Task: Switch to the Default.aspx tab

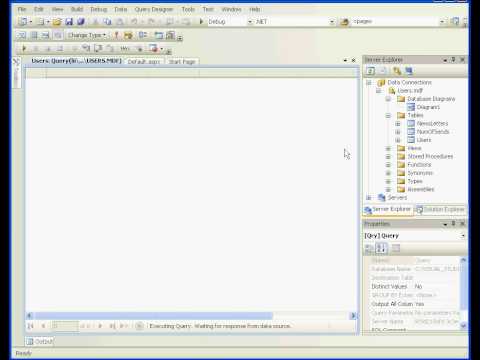Action: coord(144,62)
